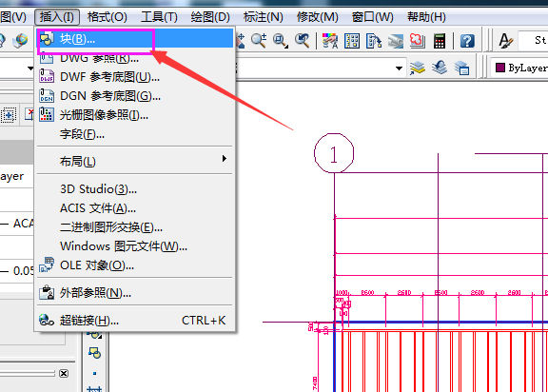The image size is (548, 392).
Task: Activate the realtime zoom magnifier tool
Action: click(x=259, y=41)
